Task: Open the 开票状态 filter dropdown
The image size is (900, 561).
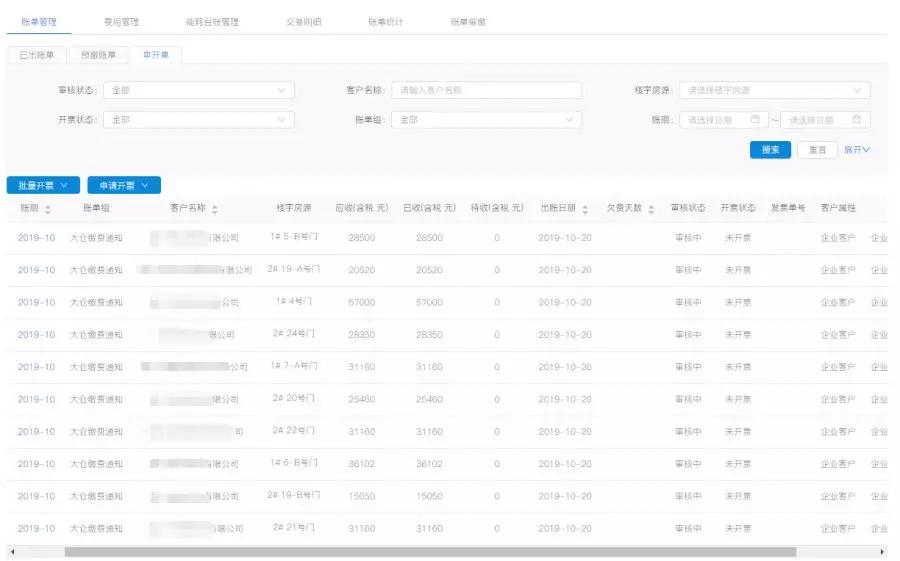Action: (199, 120)
